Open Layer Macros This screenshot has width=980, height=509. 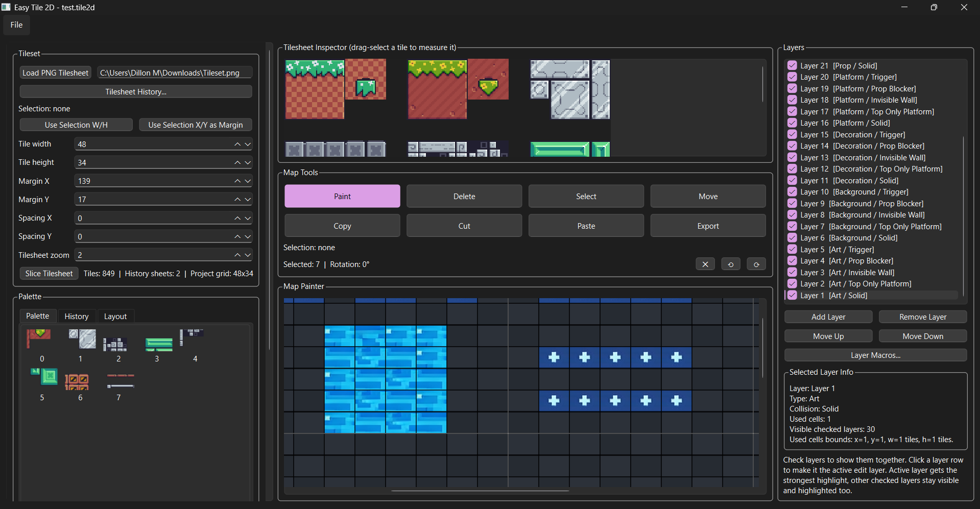[875, 355]
